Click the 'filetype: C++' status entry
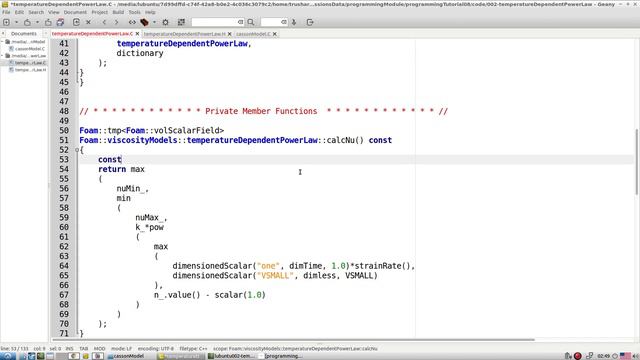The width and height of the screenshot is (640, 360). [x=193, y=349]
